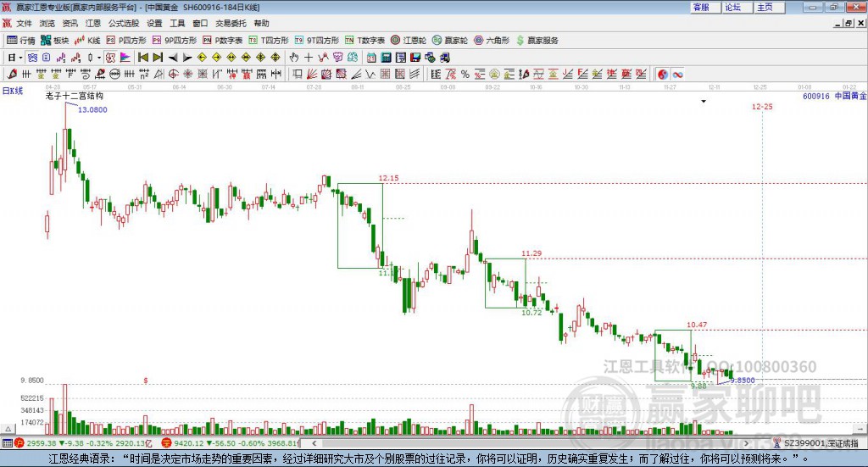Open the 江恩 menu
The height and width of the screenshot is (467, 868).
point(93,23)
